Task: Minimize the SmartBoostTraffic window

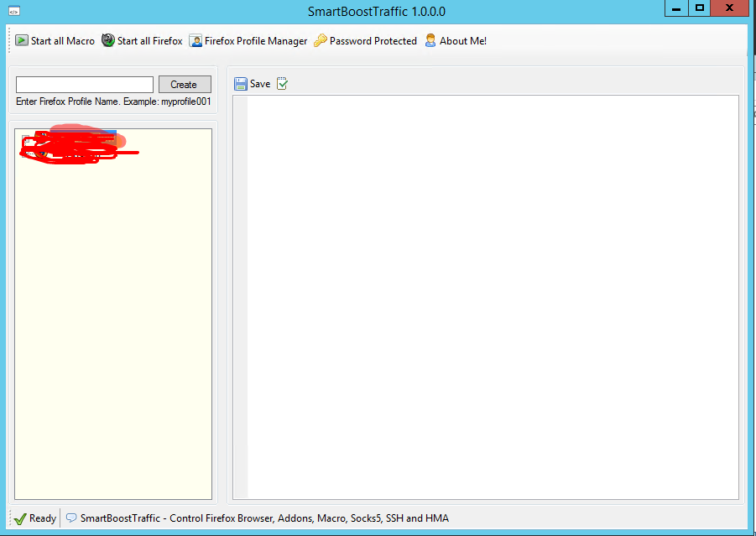Action: pyautogui.click(x=676, y=8)
